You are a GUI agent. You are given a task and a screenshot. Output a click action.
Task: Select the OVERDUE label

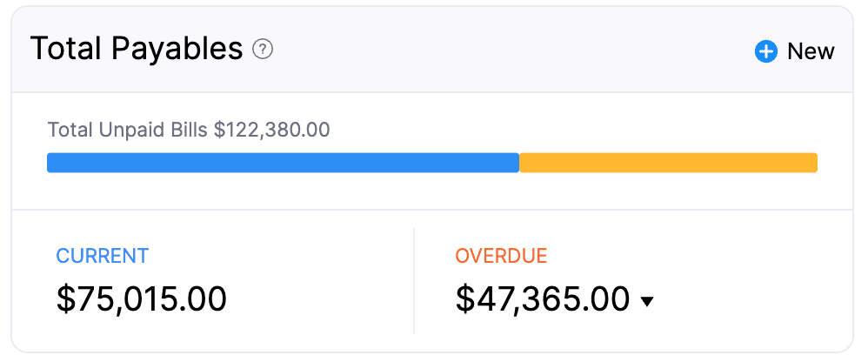501,256
